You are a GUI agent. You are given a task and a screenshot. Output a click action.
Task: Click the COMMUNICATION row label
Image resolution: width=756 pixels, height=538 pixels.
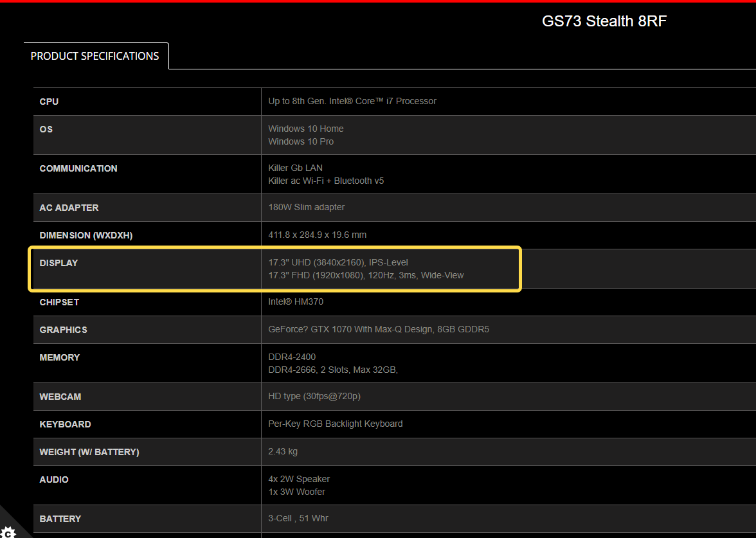click(x=78, y=168)
